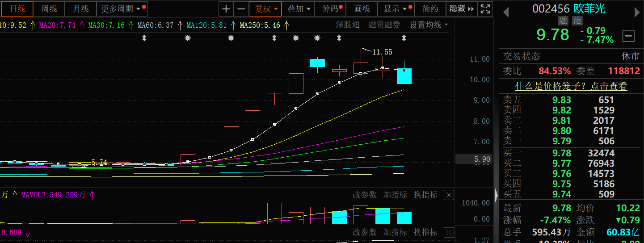
Task: Open the 复权 adjustment dropdown
Action: click(266, 9)
